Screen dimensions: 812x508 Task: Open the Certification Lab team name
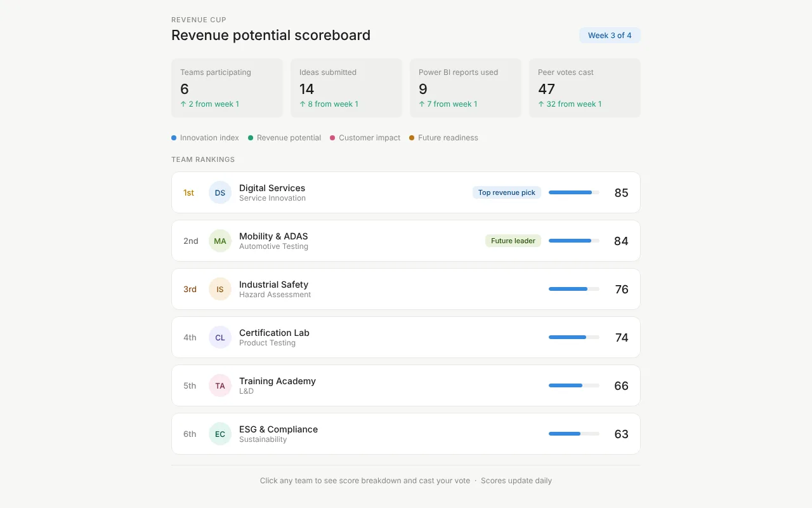coord(274,333)
